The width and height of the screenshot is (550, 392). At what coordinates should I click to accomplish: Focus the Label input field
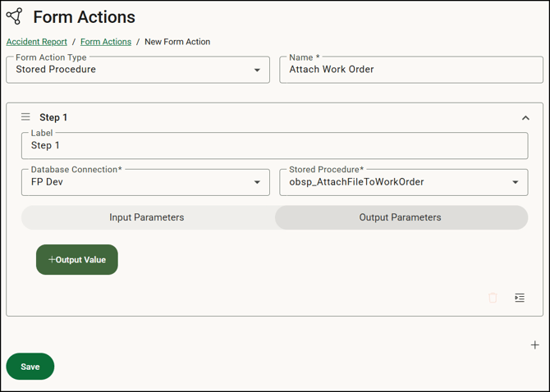click(274, 146)
